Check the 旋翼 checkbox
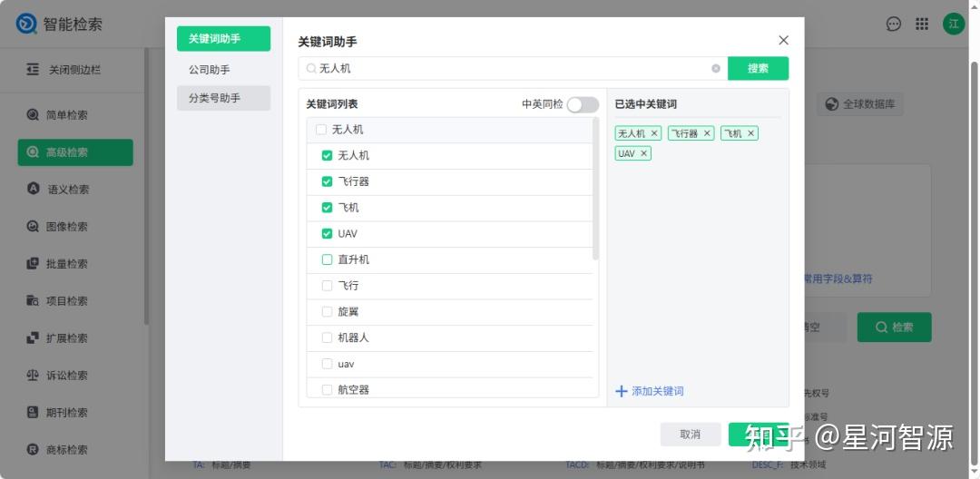980x479 pixels. [327, 312]
